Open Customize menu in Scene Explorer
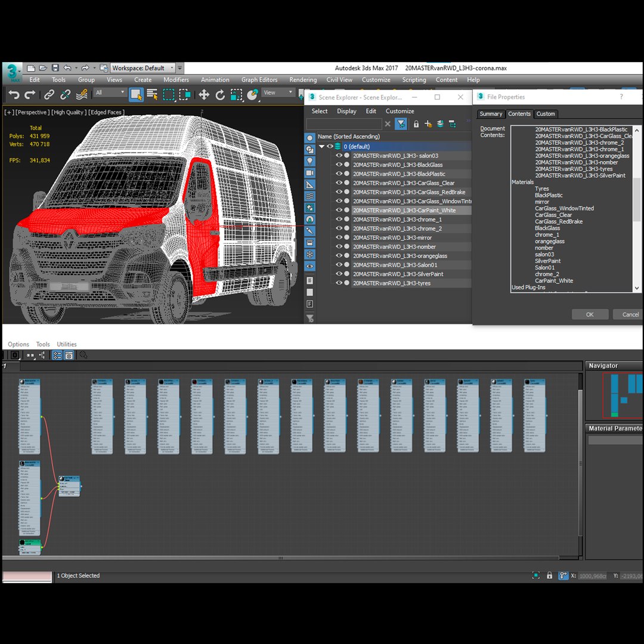 click(400, 111)
